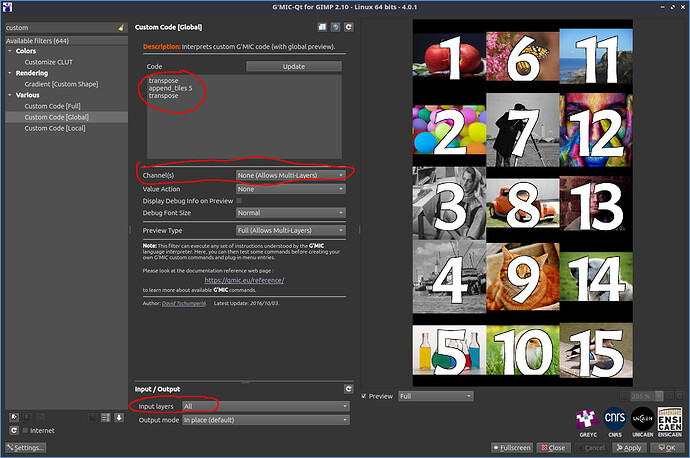Click the Fullscreen button

(x=512, y=447)
